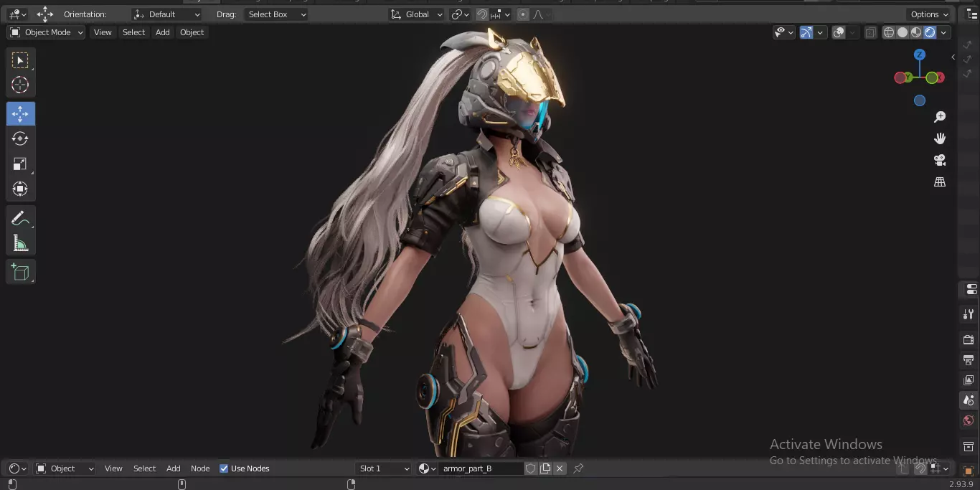Click the zoom magnifier viewport icon
This screenshot has height=490, width=980.
(x=940, y=117)
